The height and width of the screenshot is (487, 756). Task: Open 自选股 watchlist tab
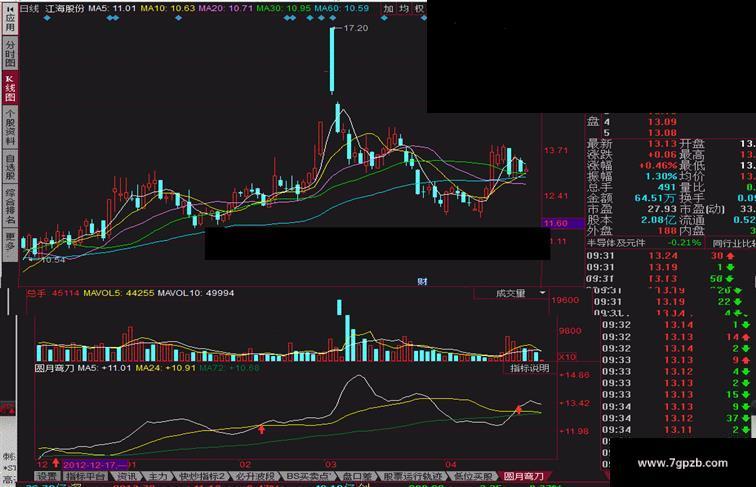tap(10, 166)
